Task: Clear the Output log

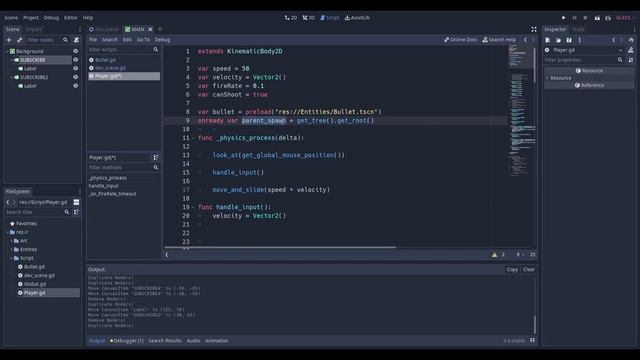Action: (529, 269)
